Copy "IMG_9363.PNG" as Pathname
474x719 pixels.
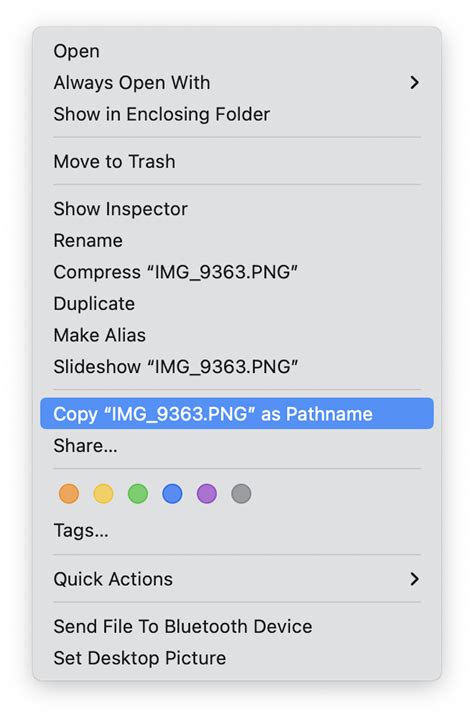pyautogui.click(x=237, y=414)
